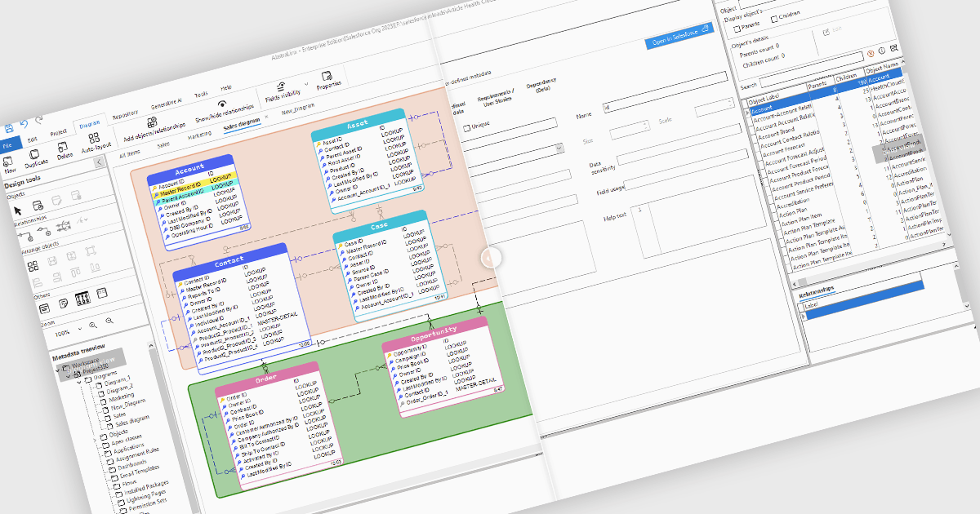980x514 pixels.
Task: Click the Save icon in quick access toolbar
Action: pyautogui.click(x=9, y=129)
